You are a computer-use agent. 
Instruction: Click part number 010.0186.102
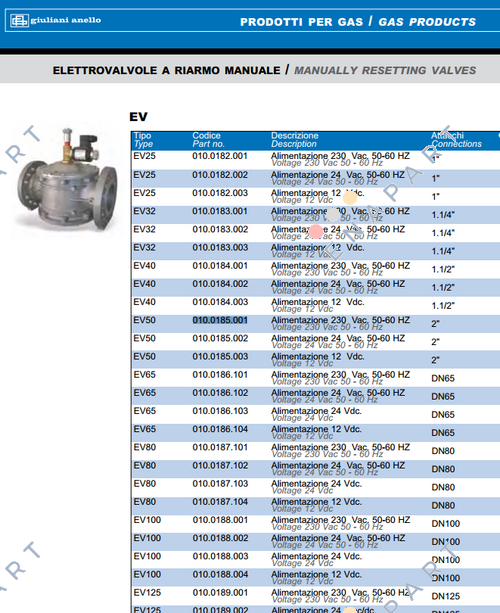coord(220,393)
